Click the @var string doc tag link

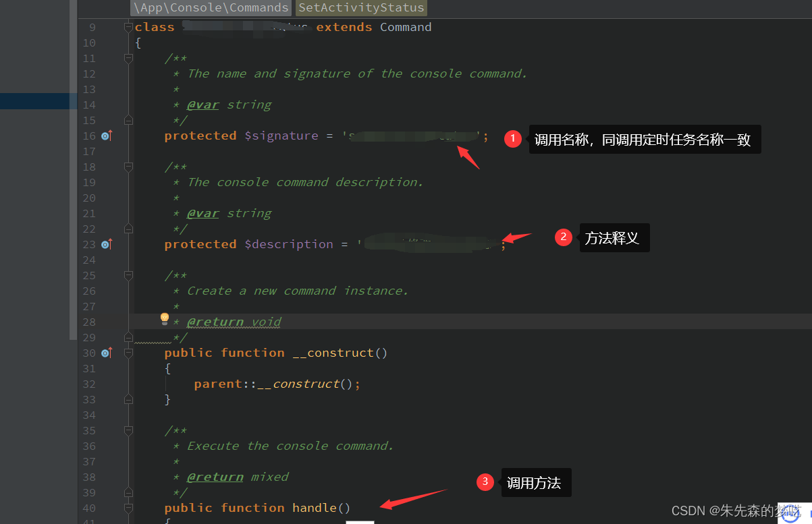(x=202, y=105)
